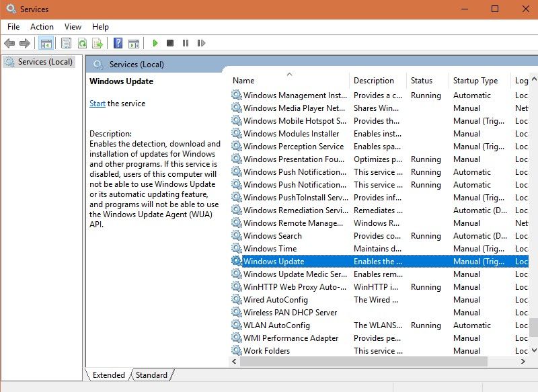Click the Start the service link
Image resolution: width=538 pixels, height=392 pixels.
click(x=98, y=104)
